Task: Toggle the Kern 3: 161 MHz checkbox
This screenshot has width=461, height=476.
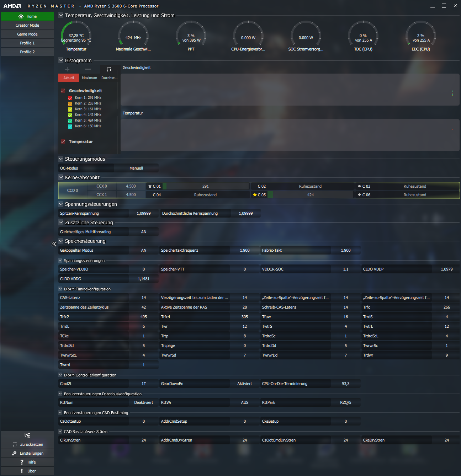Action: [x=70, y=109]
